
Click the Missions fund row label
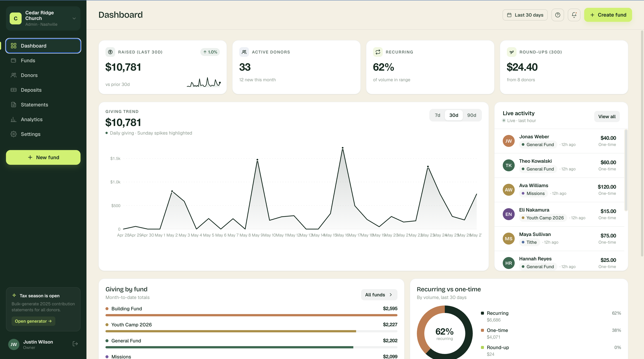coord(121,357)
